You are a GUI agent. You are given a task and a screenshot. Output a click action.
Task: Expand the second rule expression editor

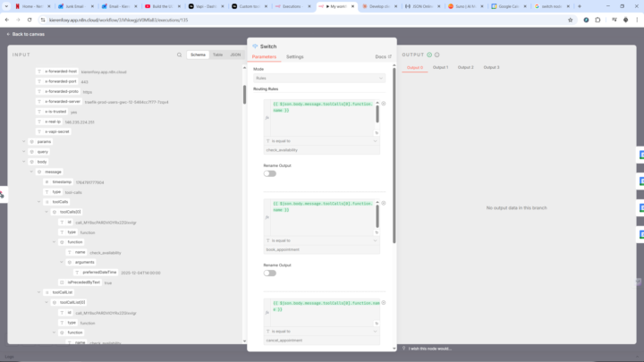377,232
